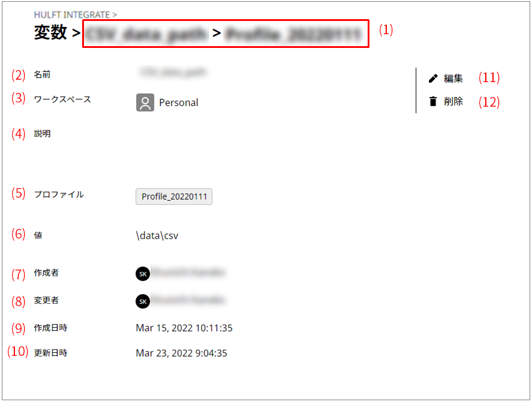532x402 pixels.
Task: Select the \data\csv value text
Action: tap(157, 235)
